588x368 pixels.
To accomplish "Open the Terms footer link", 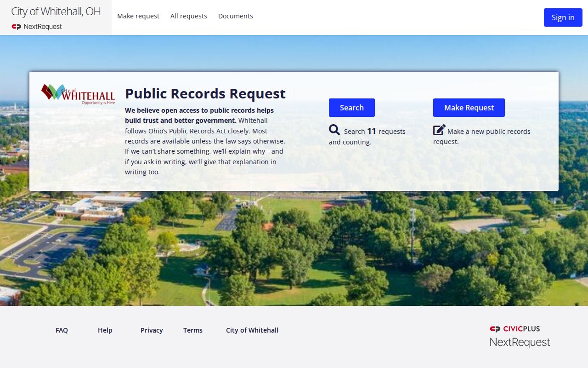I will tap(193, 330).
